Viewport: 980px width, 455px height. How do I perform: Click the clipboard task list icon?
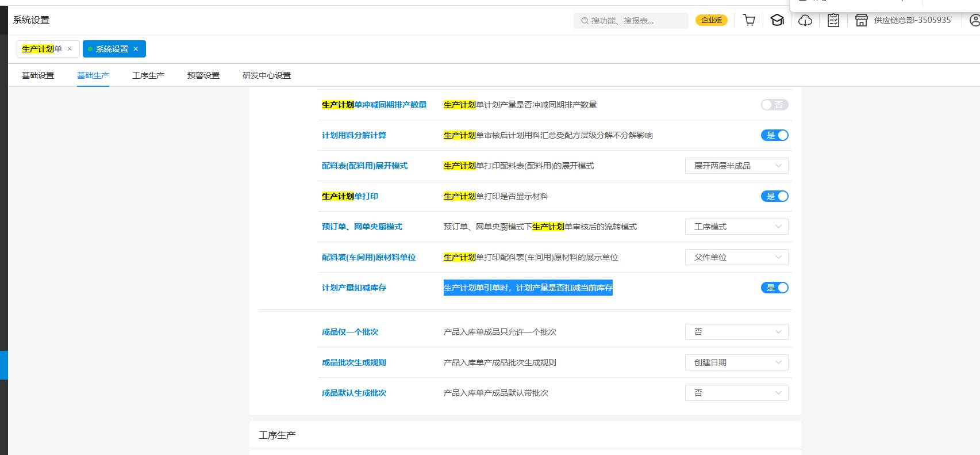(833, 20)
